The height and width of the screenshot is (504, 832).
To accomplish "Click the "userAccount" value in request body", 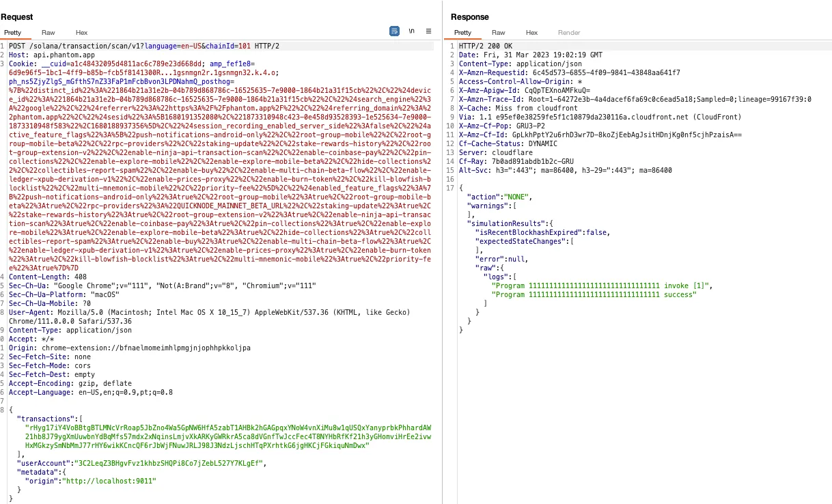I will click(169, 463).
